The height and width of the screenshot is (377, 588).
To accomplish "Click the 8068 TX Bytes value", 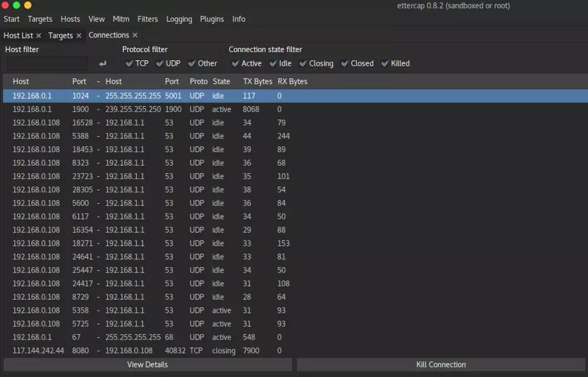I will (x=251, y=109).
